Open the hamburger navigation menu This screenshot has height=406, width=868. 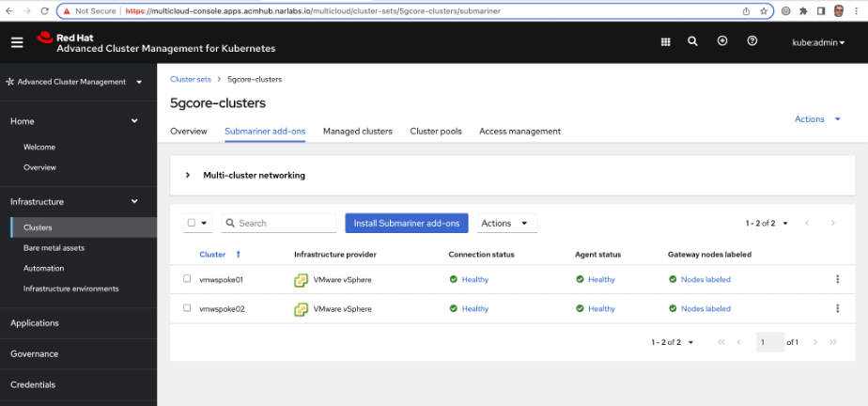(x=17, y=42)
